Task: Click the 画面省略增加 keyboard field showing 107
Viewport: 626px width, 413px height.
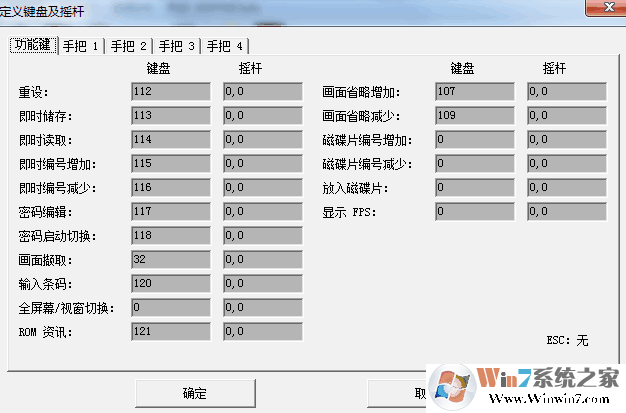Action: (x=475, y=92)
